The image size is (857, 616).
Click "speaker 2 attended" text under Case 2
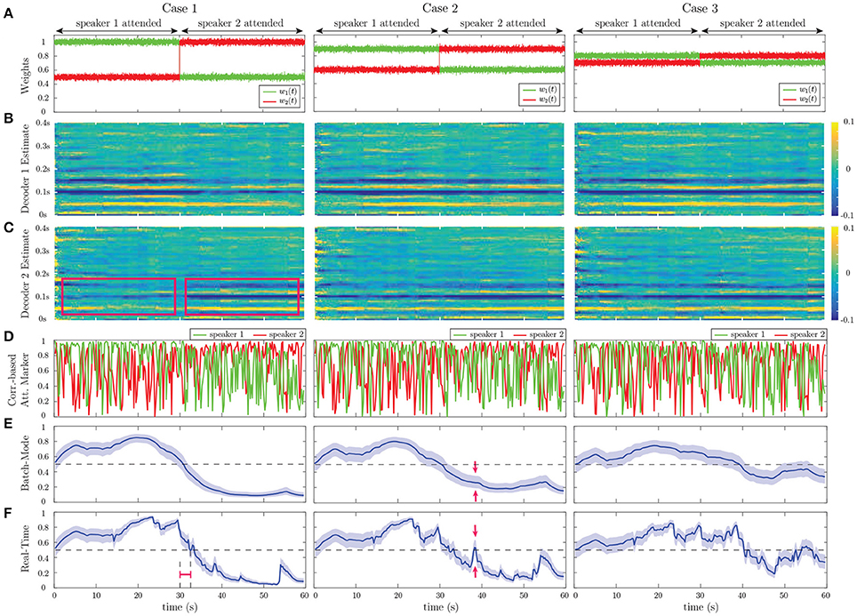click(x=502, y=23)
